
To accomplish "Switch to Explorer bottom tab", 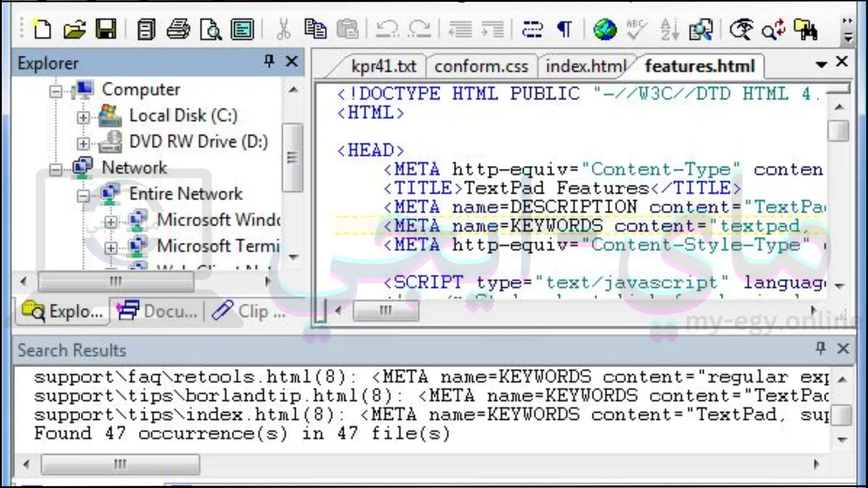I will click(63, 311).
